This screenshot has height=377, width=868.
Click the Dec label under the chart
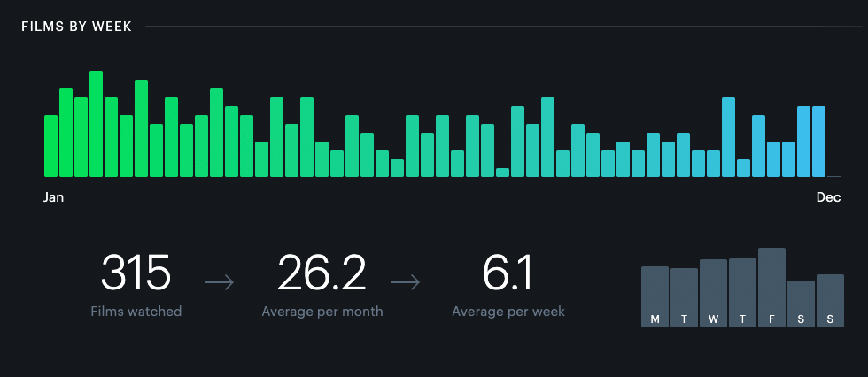[x=828, y=197]
